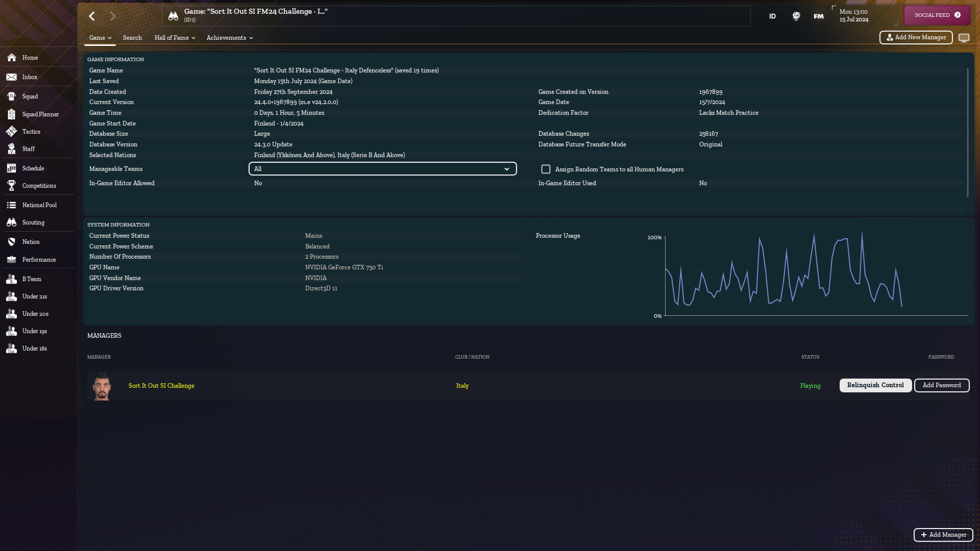This screenshot has width=980, height=551.
Task: Open the Italy nation link
Action: click(x=462, y=386)
